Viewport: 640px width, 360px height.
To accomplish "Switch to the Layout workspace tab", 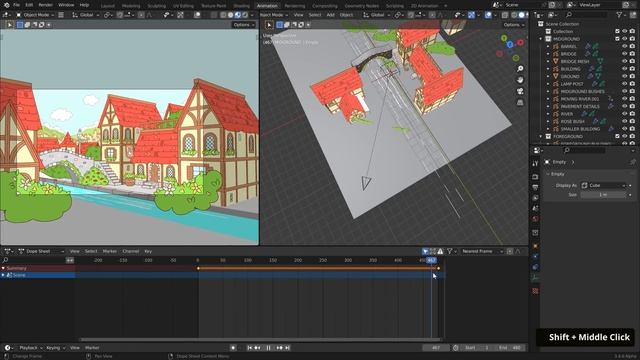I will 108,6.
